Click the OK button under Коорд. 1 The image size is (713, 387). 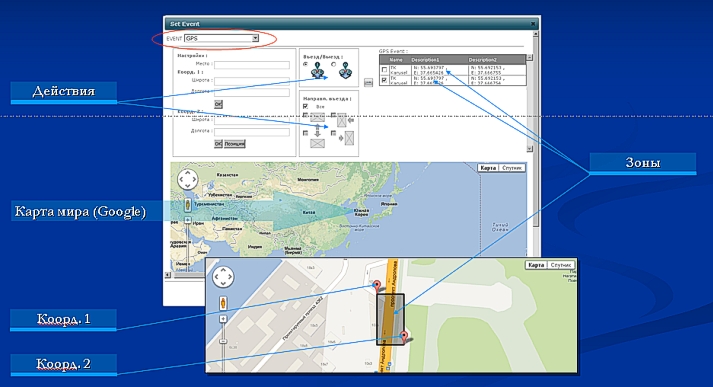pyautogui.click(x=218, y=104)
